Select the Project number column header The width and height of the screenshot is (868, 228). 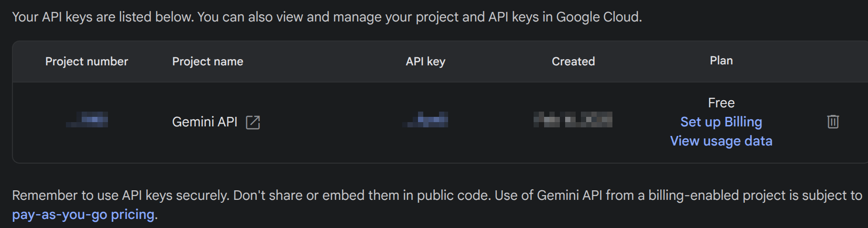tap(86, 62)
